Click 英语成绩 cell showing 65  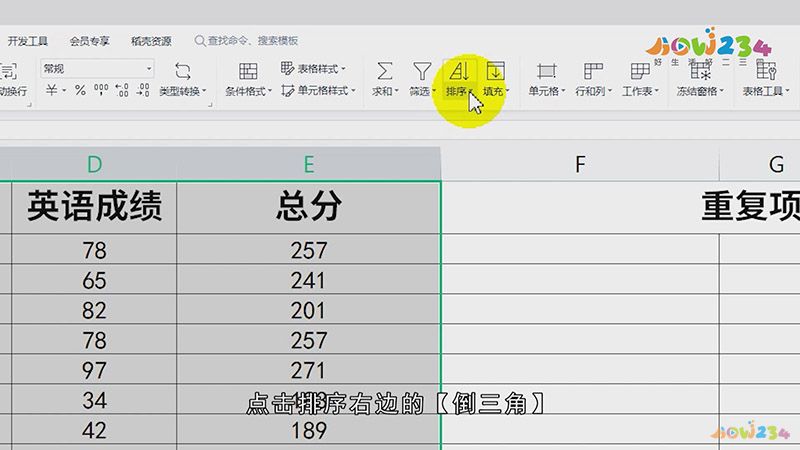[94, 280]
